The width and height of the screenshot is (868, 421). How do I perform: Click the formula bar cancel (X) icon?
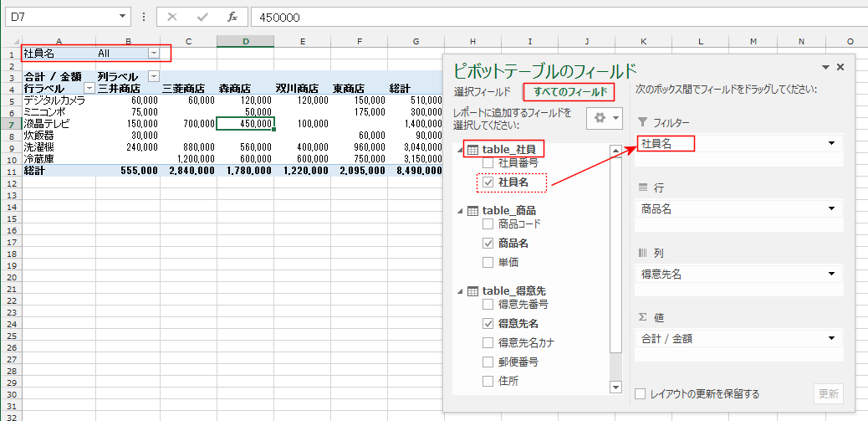pos(171,17)
